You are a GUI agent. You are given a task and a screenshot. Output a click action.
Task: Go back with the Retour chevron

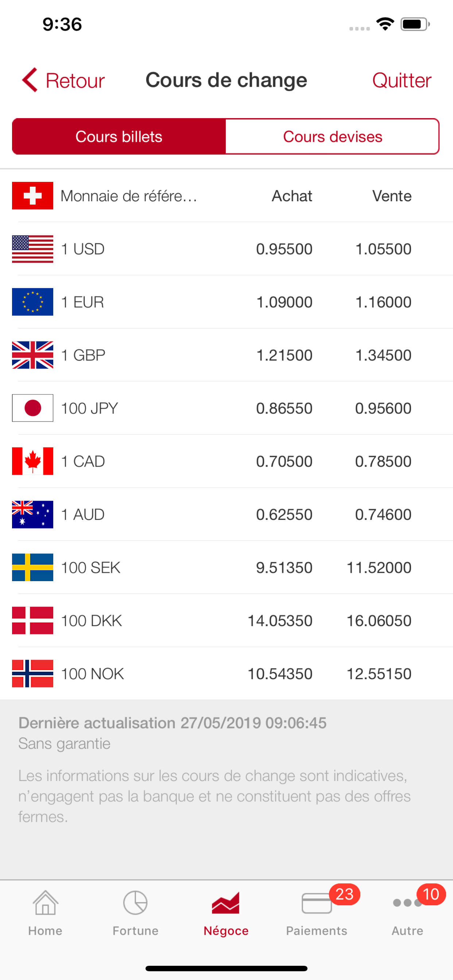(x=30, y=80)
